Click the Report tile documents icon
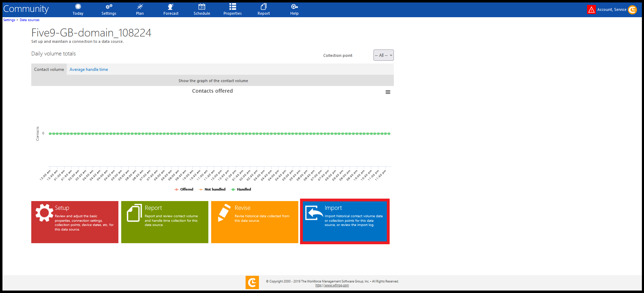Screen dimensions: 644x293 134,213
